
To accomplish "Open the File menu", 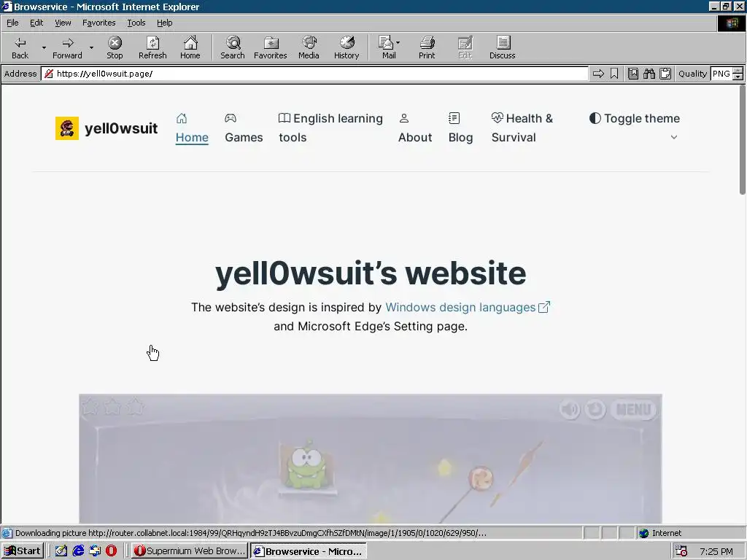I will tap(12, 23).
